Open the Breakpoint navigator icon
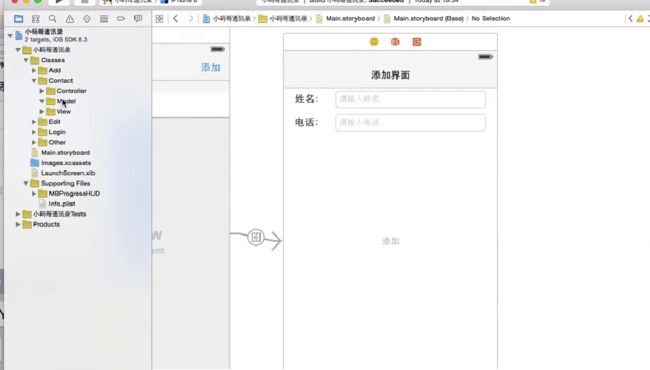Image resolution: width=650 pixels, height=370 pixels. [121, 19]
